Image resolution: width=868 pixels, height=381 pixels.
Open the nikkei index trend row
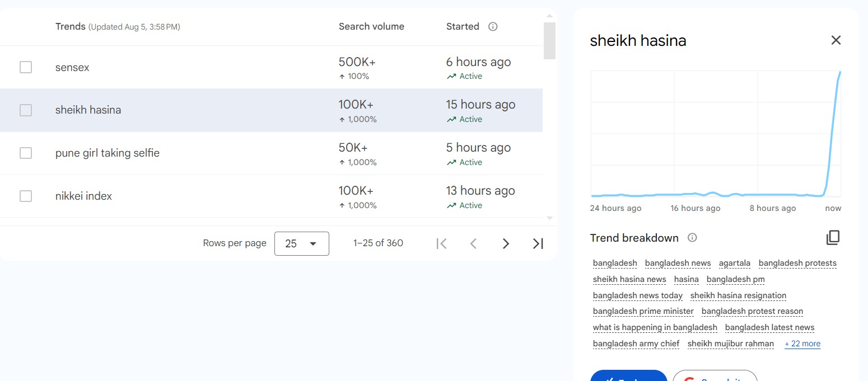(83, 196)
